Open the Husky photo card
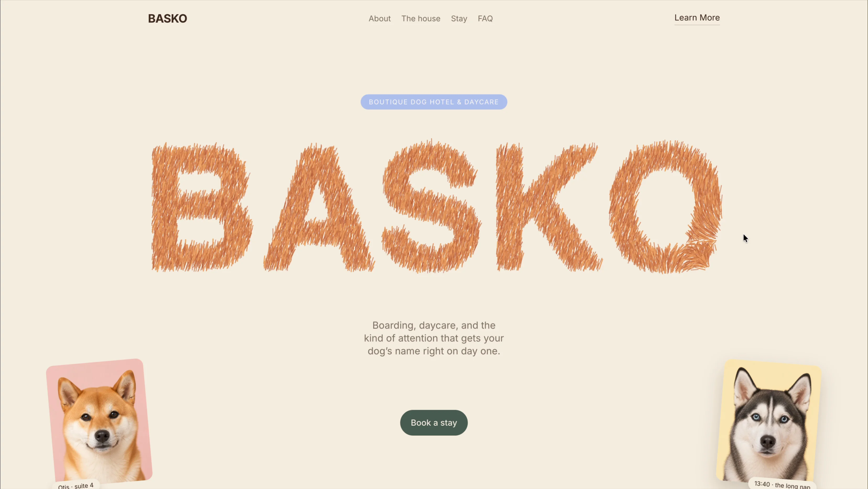 [769, 421]
